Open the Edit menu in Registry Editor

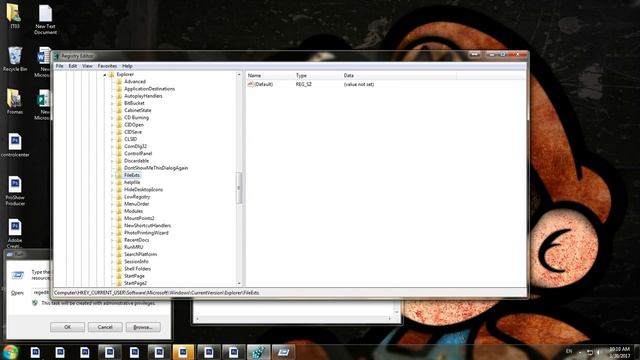(x=73, y=66)
